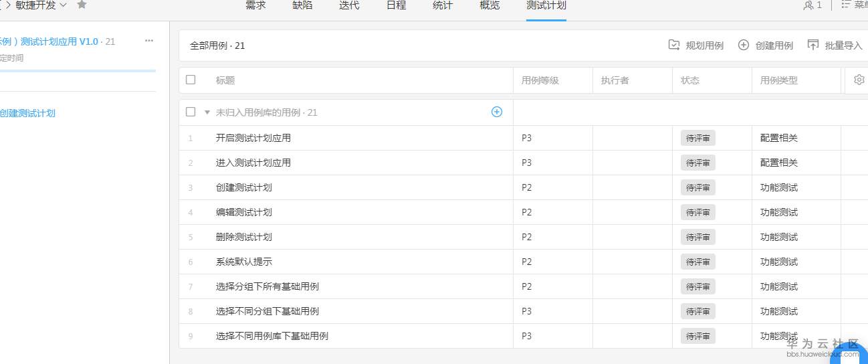Click P2 level of 编辑测试计划
This screenshot has width=868, height=364.
(527, 213)
